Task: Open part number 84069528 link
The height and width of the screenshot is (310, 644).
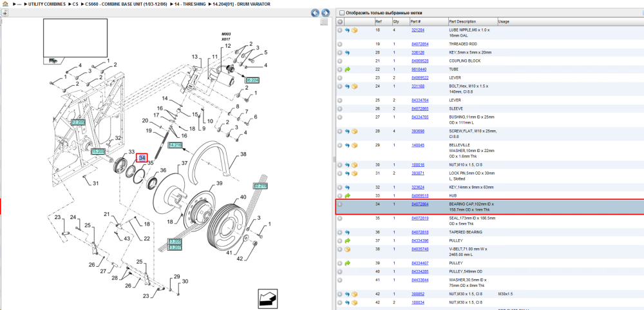Action: [x=420, y=61]
